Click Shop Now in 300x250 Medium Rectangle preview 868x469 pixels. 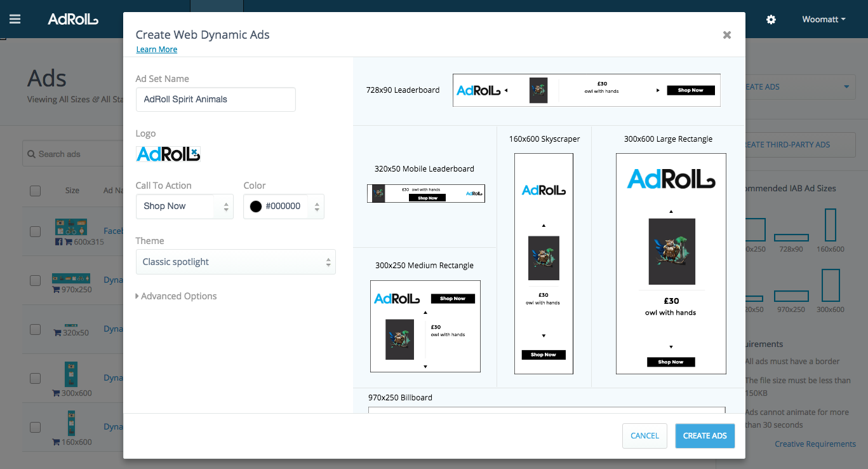(453, 299)
